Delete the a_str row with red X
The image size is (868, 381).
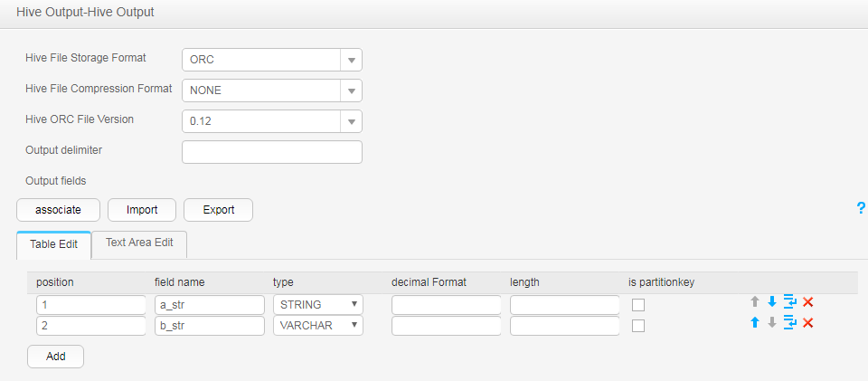coord(807,301)
